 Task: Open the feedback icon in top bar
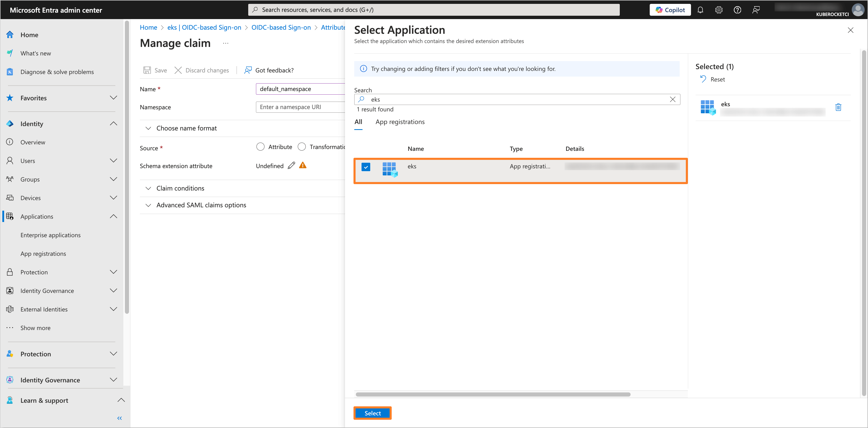756,10
